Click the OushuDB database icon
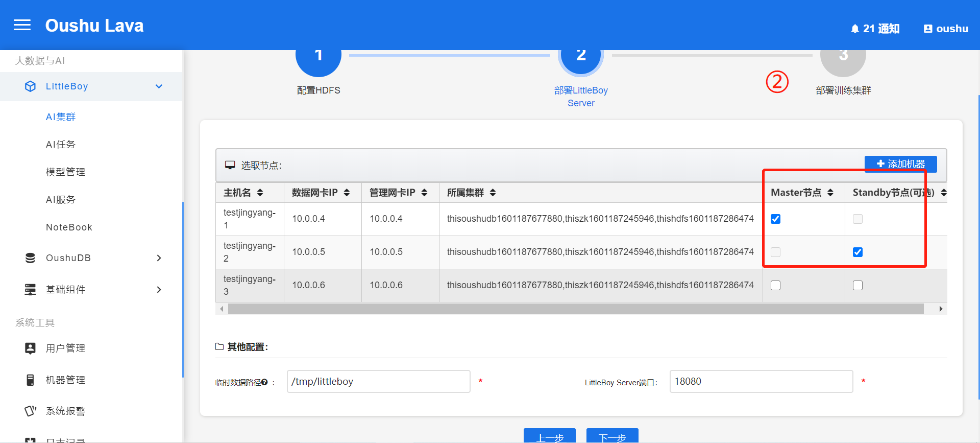Viewport: 980px width, 443px height. click(x=31, y=258)
